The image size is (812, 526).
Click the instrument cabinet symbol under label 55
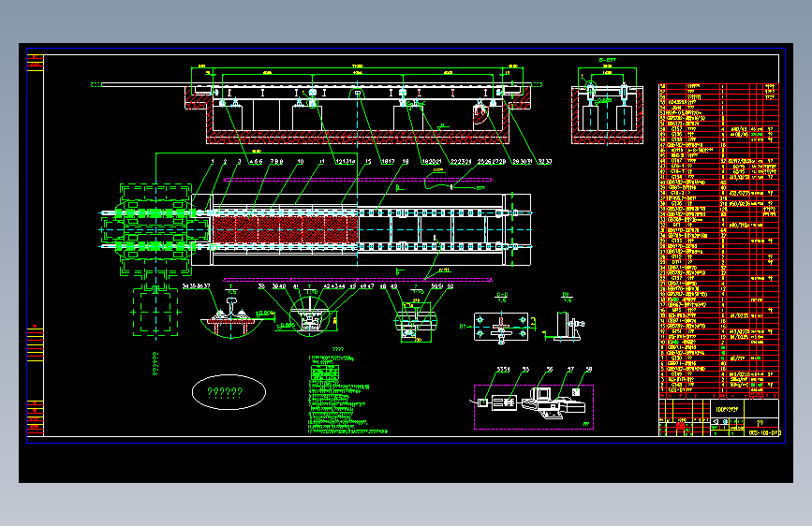pos(504,402)
